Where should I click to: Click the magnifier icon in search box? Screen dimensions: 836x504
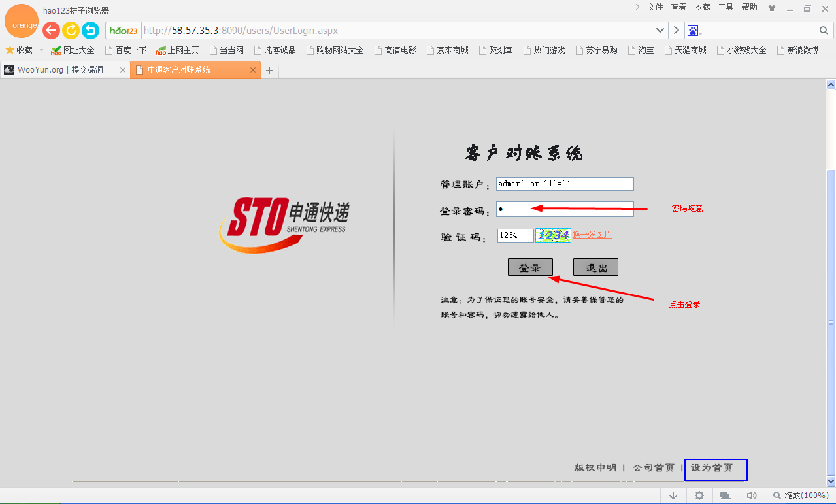click(824, 31)
